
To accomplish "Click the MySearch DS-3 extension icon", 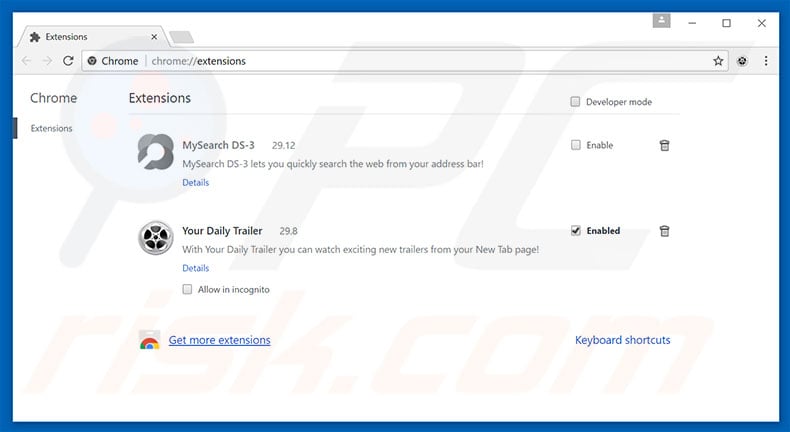I will (156, 152).
